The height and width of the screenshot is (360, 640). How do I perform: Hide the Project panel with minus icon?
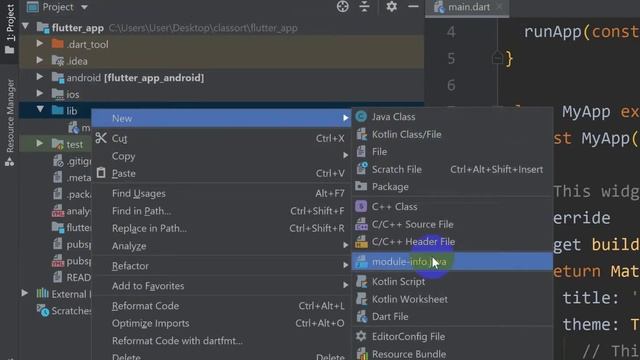[413, 7]
